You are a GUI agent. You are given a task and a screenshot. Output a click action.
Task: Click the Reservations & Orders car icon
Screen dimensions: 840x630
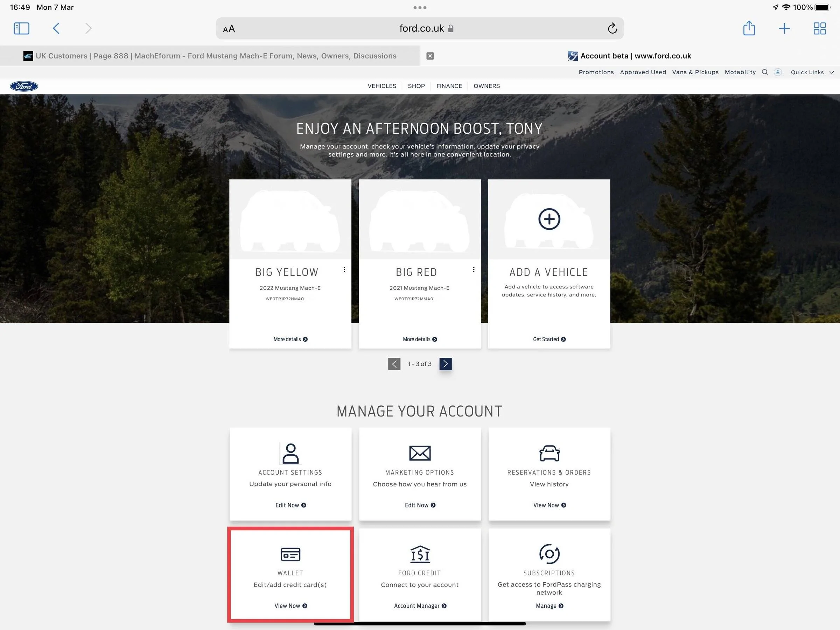click(549, 453)
